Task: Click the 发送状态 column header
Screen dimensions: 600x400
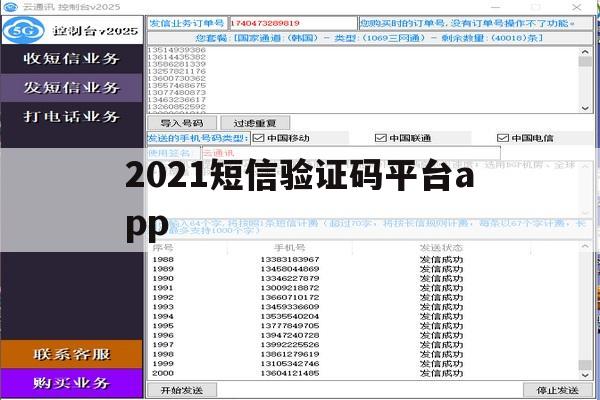Action: 441,248
